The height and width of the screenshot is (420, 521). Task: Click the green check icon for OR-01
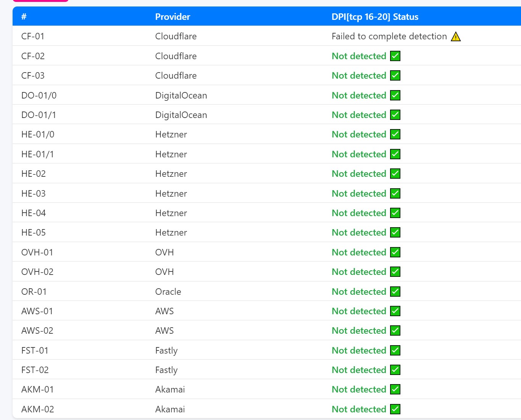coord(395,292)
